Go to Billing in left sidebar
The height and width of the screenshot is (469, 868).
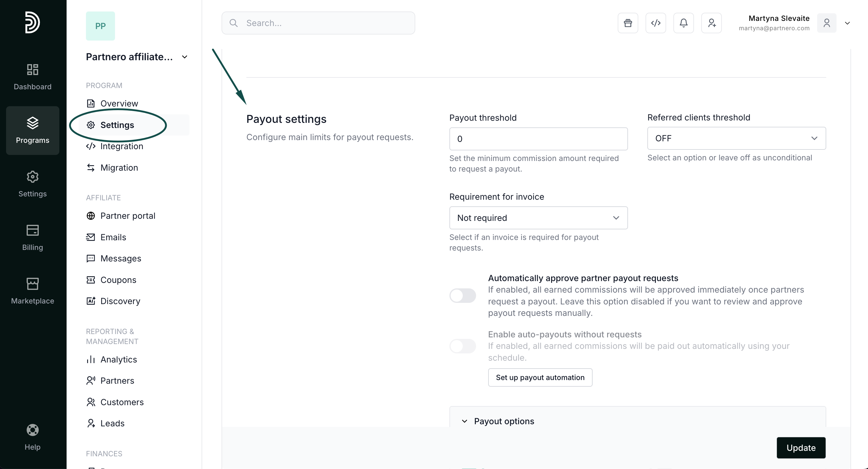pyautogui.click(x=32, y=237)
